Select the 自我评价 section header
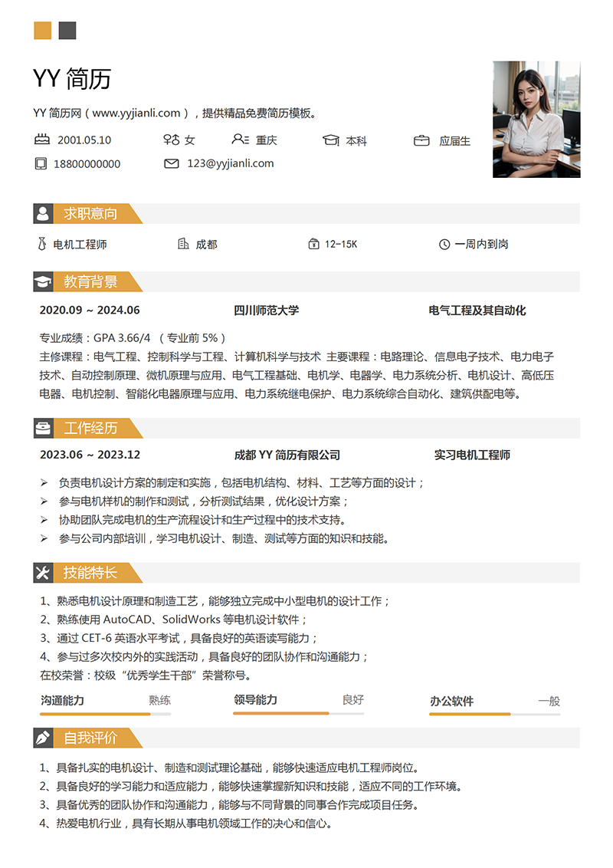This screenshot has width=613, height=868. [306, 738]
